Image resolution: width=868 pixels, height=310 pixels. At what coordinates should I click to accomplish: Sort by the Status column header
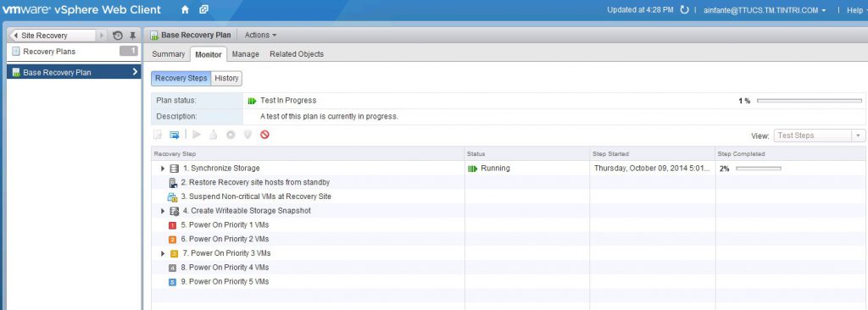click(x=527, y=154)
